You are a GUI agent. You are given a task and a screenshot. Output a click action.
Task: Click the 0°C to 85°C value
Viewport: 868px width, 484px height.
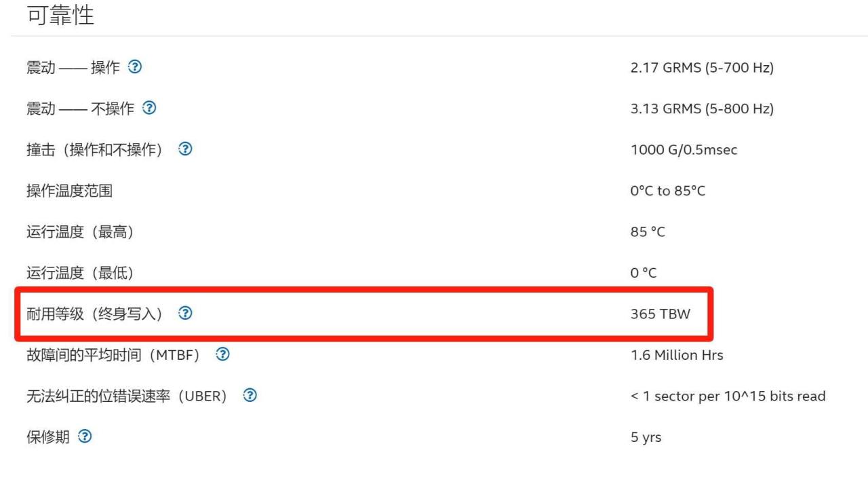[x=668, y=191]
